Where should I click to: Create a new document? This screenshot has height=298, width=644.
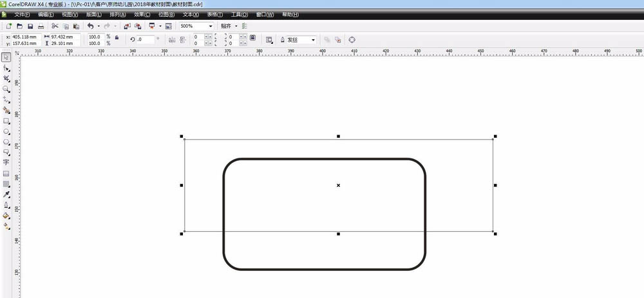tap(8, 26)
